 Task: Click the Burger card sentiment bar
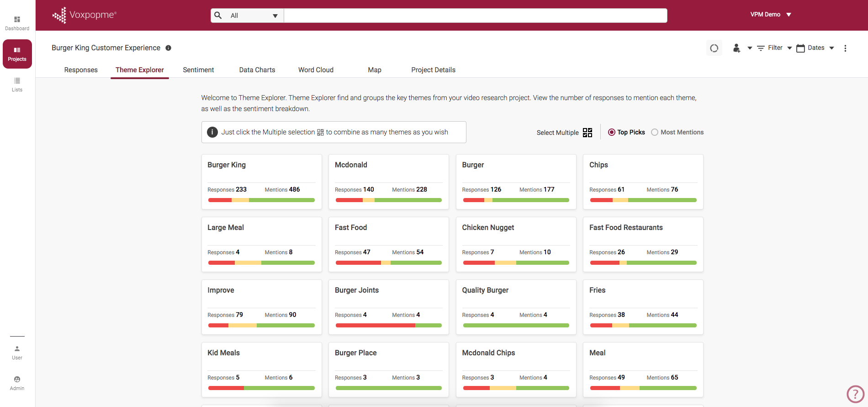click(x=516, y=200)
